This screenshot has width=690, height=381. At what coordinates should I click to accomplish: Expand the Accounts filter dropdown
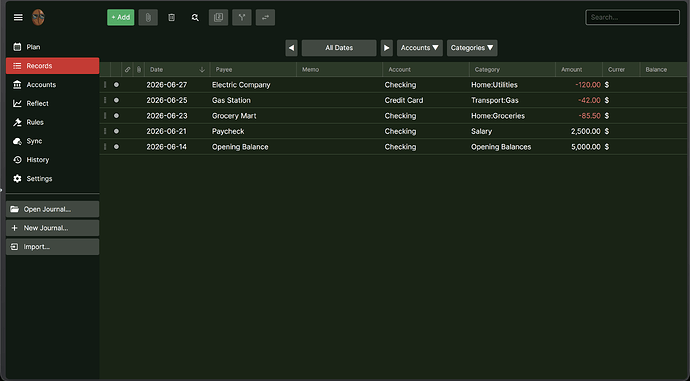[420, 48]
